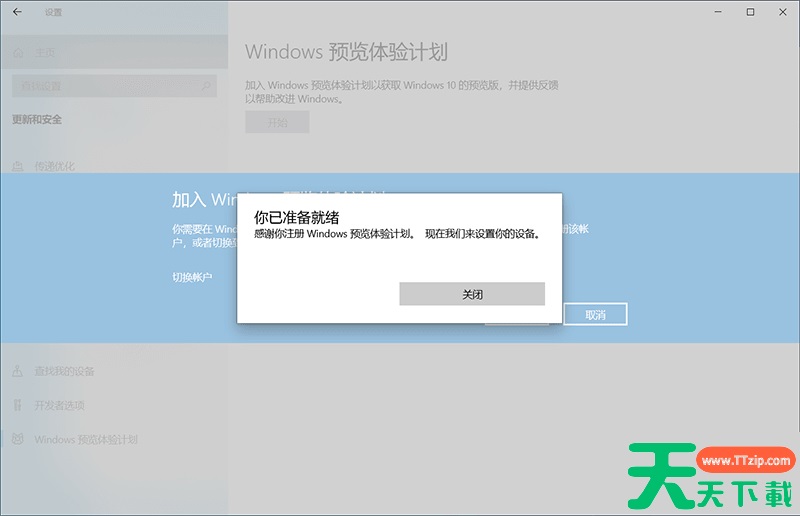Click the 取消 button on the blue panel
This screenshot has height=516, width=800.
pos(595,315)
